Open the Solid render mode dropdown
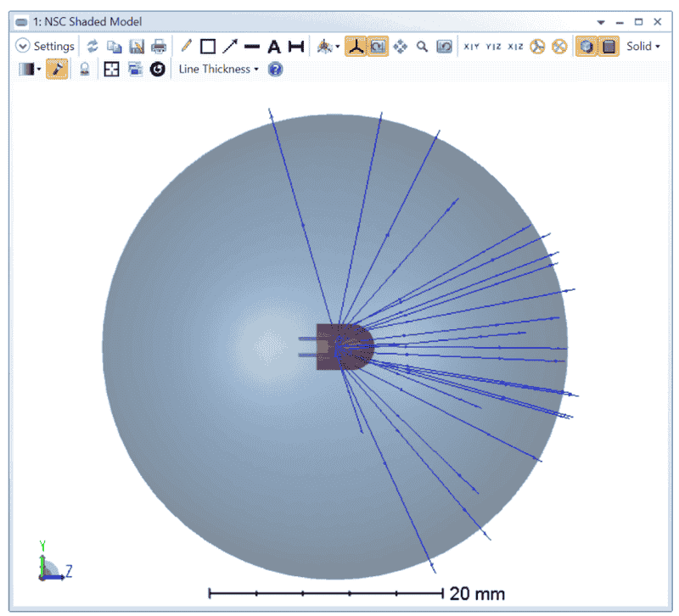The image size is (679, 616). [x=643, y=47]
